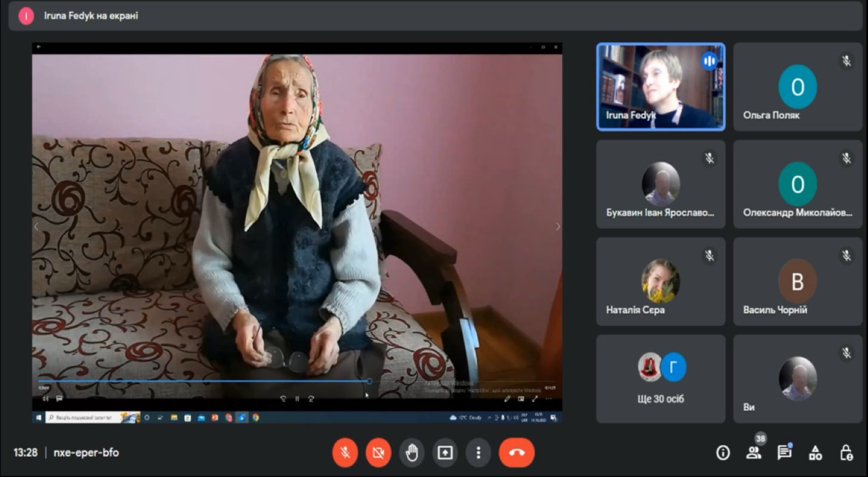
Task: Expand the hidden tray icons chevron
Action: (x=490, y=418)
